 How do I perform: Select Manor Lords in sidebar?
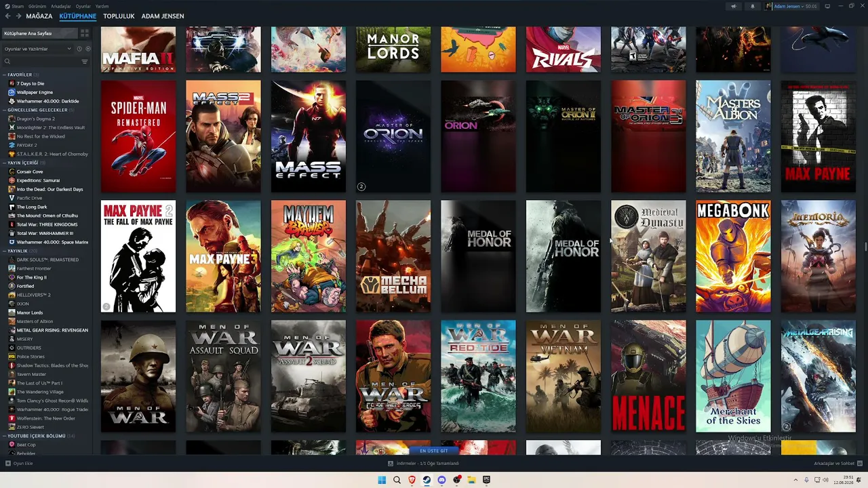30,312
